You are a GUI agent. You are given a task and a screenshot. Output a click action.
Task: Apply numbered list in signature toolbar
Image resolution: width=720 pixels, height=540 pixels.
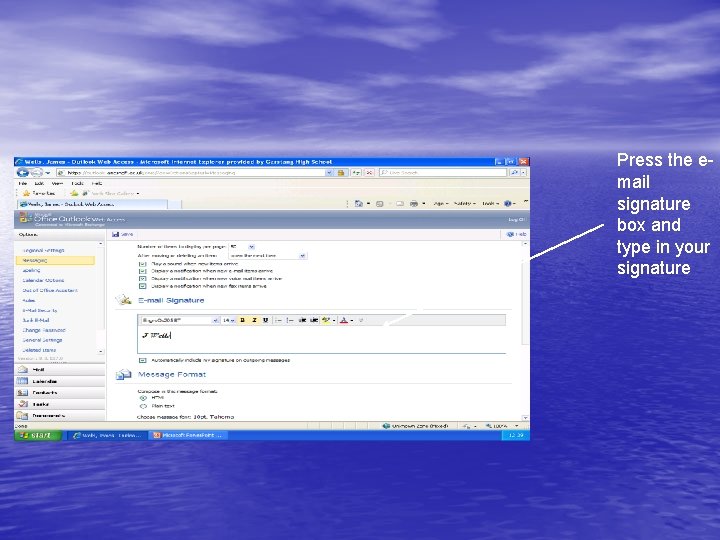click(290, 320)
